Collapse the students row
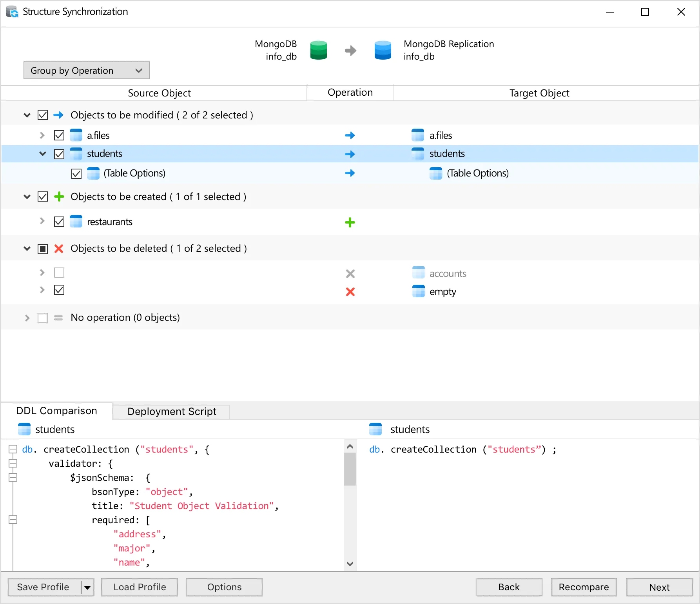This screenshot has height=604, width=700. (43, 154)
